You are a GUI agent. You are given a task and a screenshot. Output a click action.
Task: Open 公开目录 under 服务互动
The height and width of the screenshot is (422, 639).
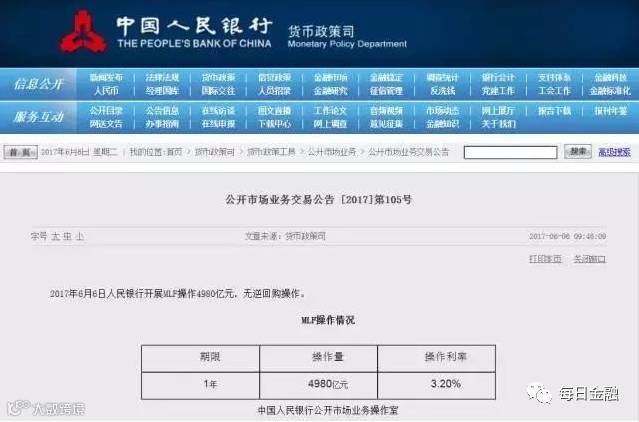tap(106, 110)
